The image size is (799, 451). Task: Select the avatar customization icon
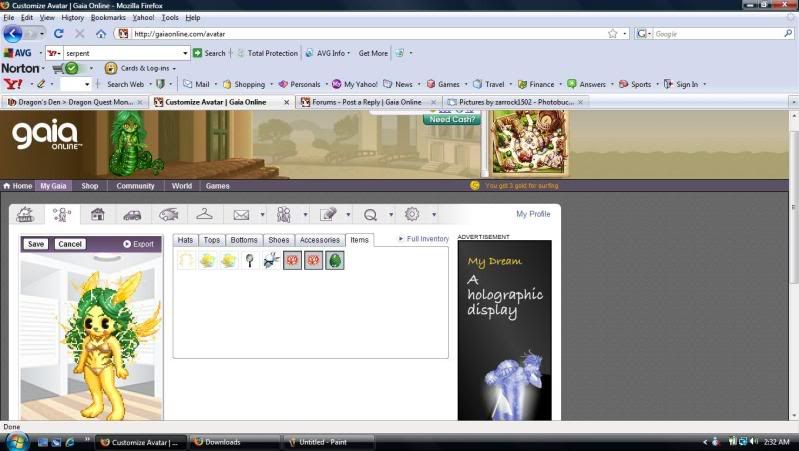(62, 215)
